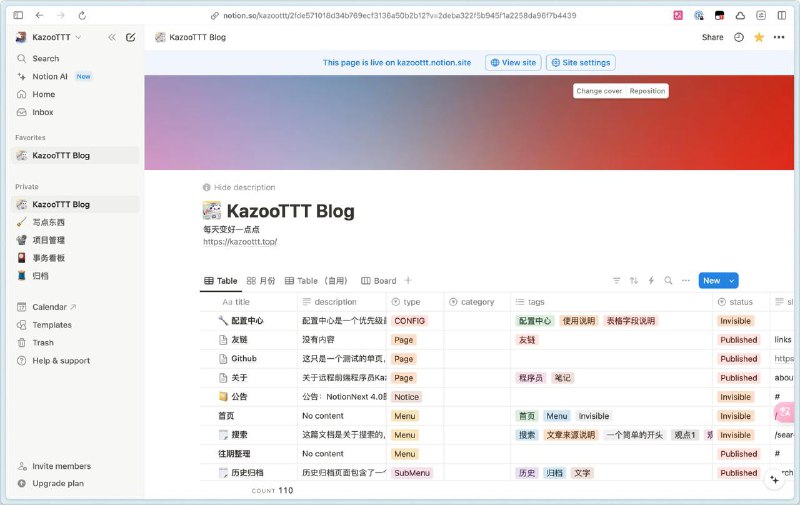
Task: Click the page icon beside KazooTTT Blog title
Action: pyautogui.click(x=212, y=211)
